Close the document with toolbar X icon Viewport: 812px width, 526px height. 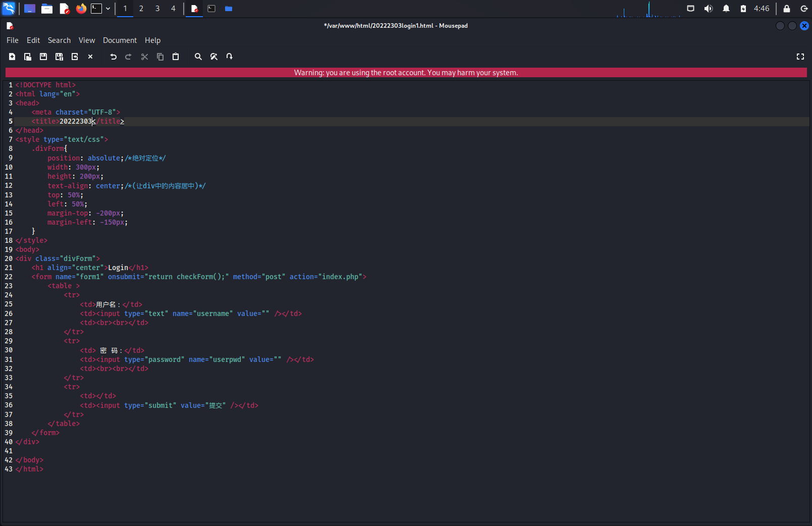pyautogui.click(x=90, y=57)
